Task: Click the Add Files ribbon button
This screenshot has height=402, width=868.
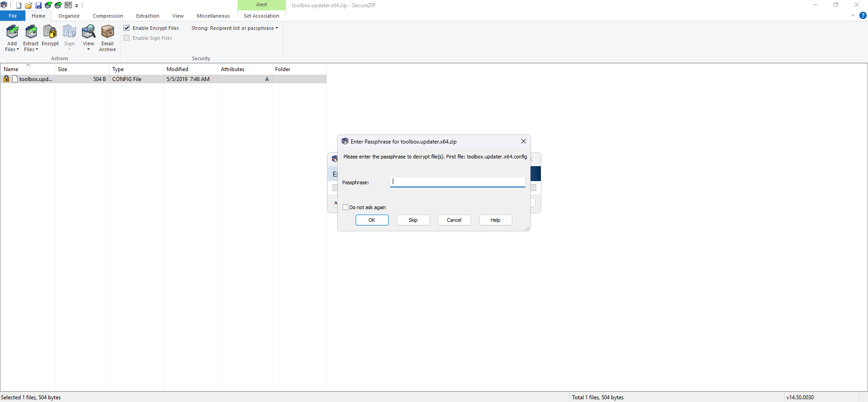Action: click(x=12, y=38)
